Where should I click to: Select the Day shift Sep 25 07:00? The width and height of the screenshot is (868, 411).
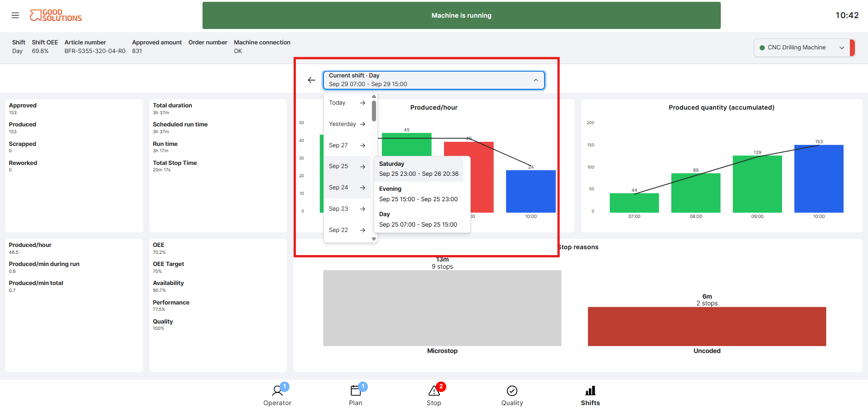(419, 219)
